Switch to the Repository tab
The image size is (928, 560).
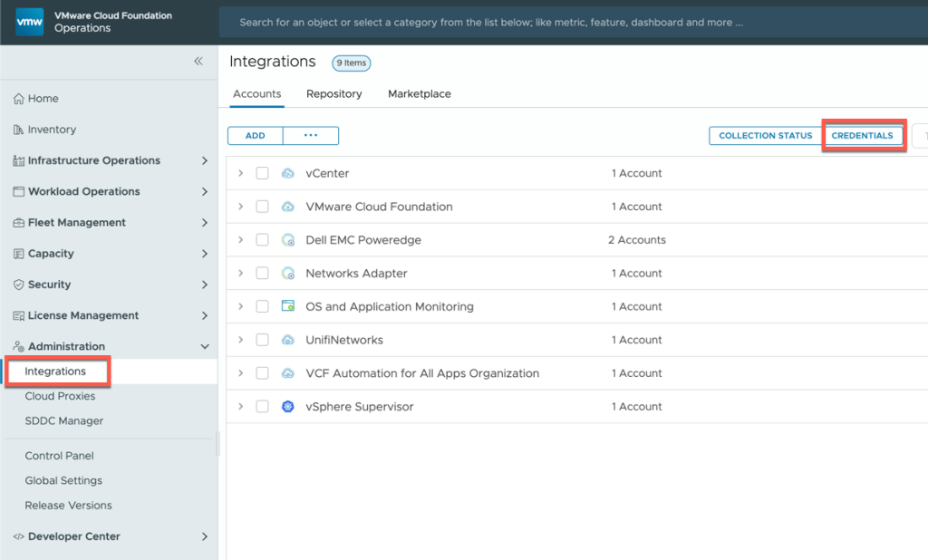point(333,94)
